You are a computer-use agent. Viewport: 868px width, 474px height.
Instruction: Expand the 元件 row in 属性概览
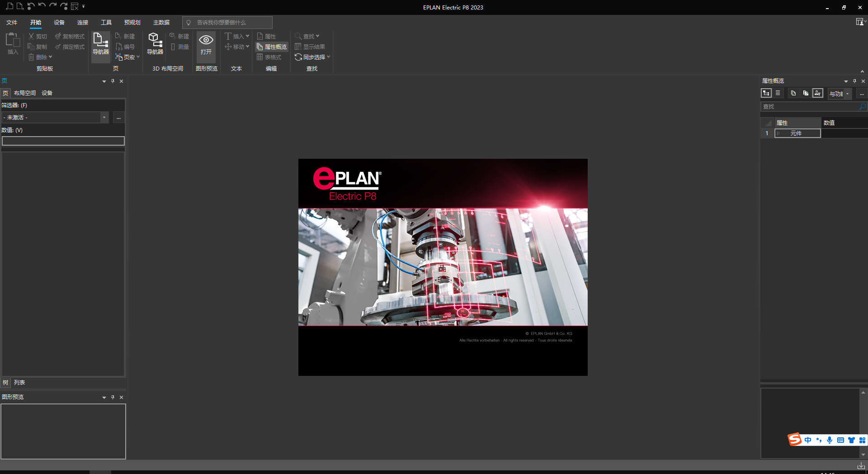(x=778, y=133)
